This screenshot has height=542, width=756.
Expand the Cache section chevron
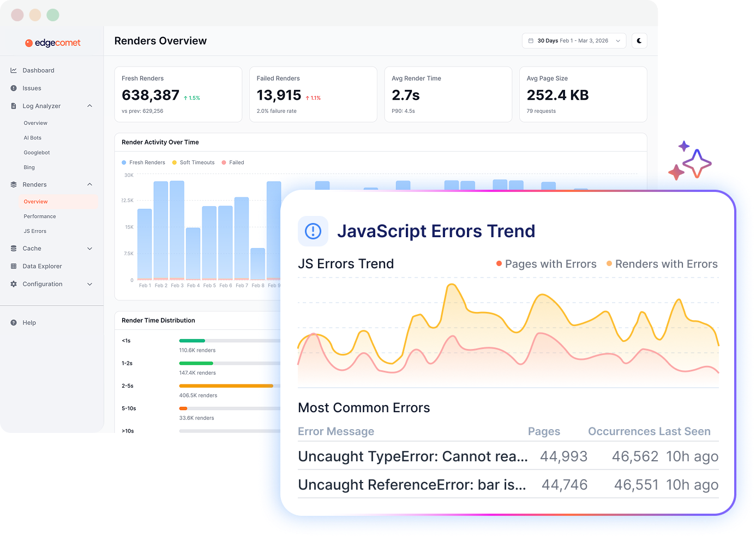(90, 249)
